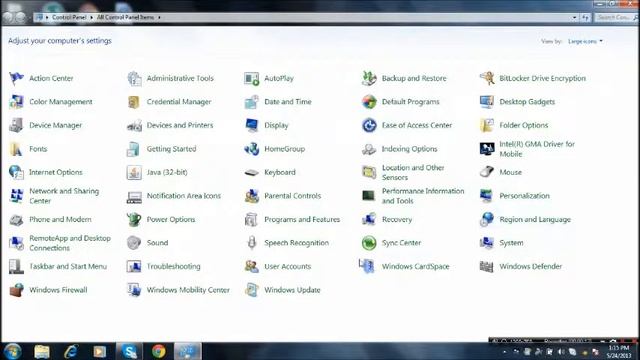Open Backup and Restore icon
Viewport: 640px width, 360px height.
click(369, 78)
